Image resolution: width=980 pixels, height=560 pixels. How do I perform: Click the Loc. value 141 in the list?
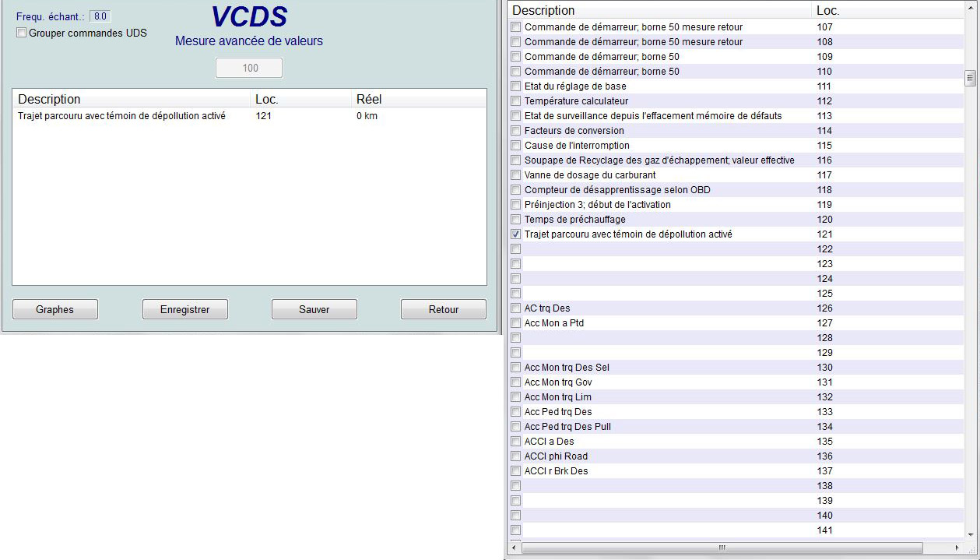point(824,530)
